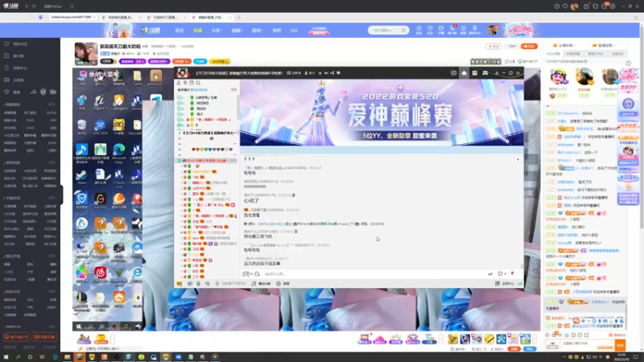Expand the Video dropdown in the navigation bar
Viewport: 644px width, 362px height.
(237, 31)
